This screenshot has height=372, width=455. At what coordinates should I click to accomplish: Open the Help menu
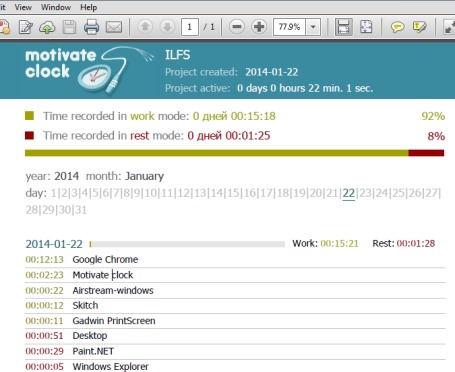click(x=88, y=7)
